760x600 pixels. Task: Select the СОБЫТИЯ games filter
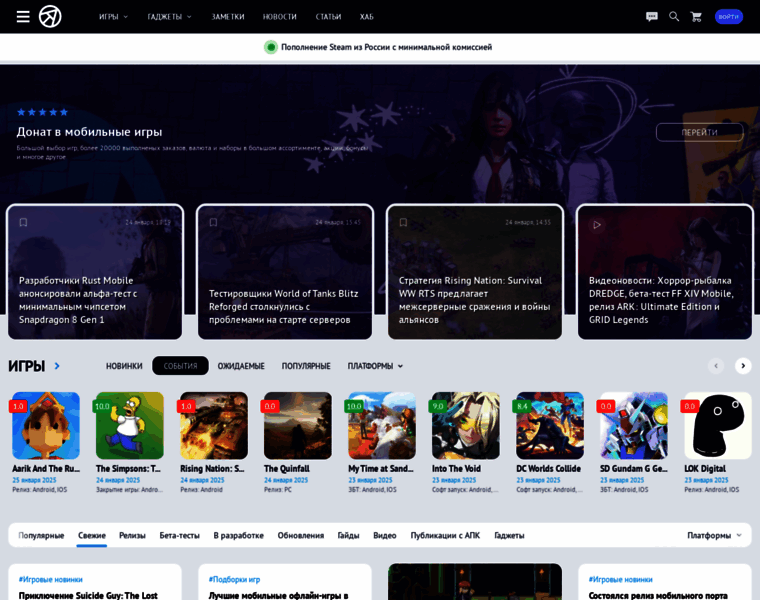pos(180,366)
